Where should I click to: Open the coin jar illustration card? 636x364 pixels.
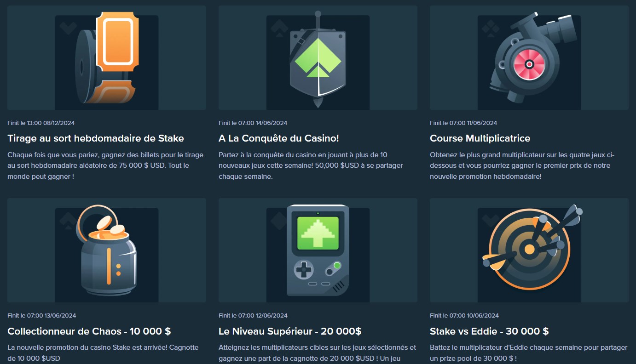pyautogui.click(x=107, y=250)
